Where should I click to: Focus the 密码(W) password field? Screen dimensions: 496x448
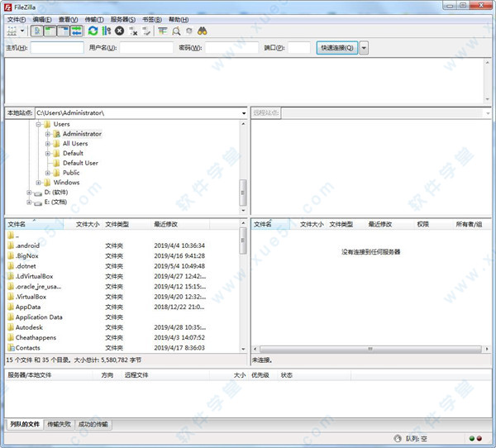(x=231, y=48)
